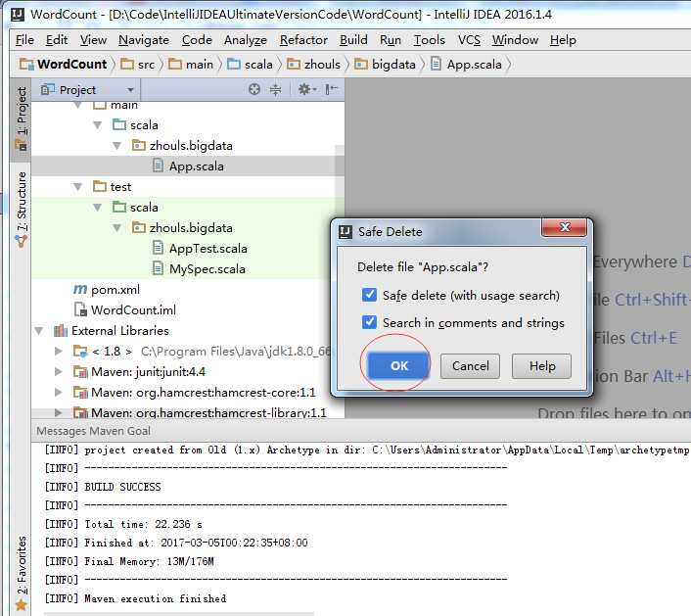691x616 pixels.
Task: Click the collapse-all icon in the Project panel
Action: (x=275, y=89)
